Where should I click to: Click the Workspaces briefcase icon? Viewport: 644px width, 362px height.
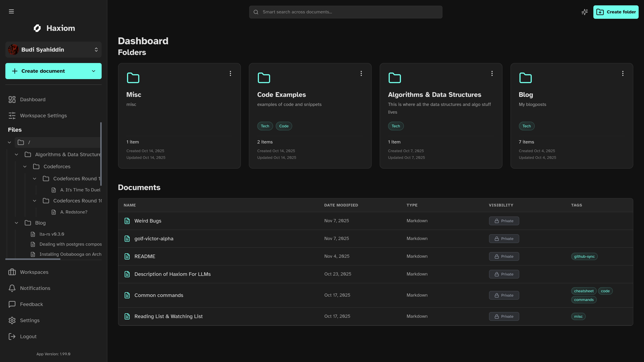coord(12,272)
